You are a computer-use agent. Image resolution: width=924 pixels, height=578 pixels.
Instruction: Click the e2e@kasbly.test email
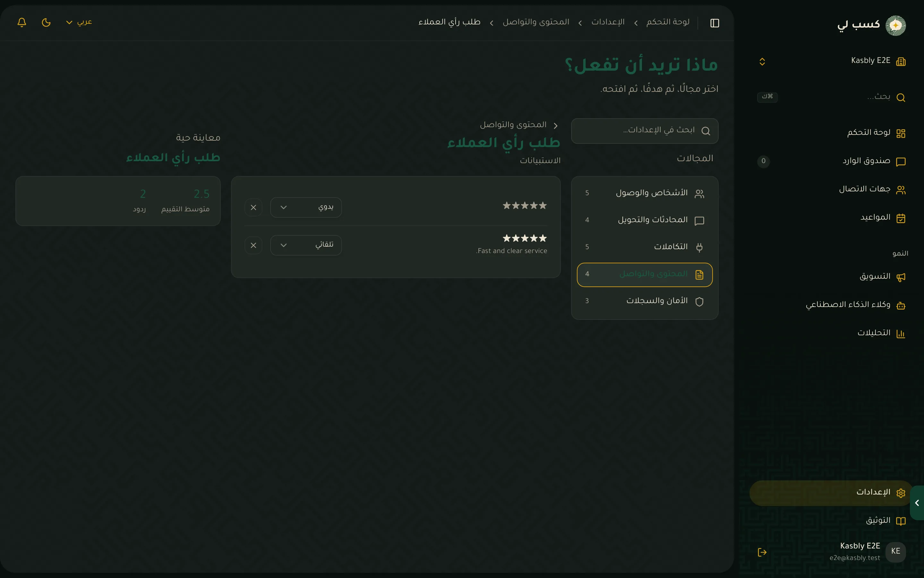click(x=854, y=558)
